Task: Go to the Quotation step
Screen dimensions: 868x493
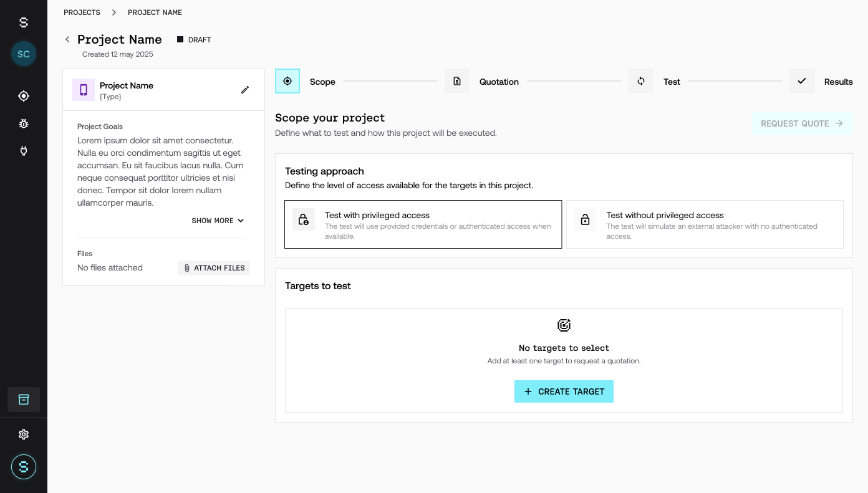Action: pyautogui.click(x=482, y=82)
